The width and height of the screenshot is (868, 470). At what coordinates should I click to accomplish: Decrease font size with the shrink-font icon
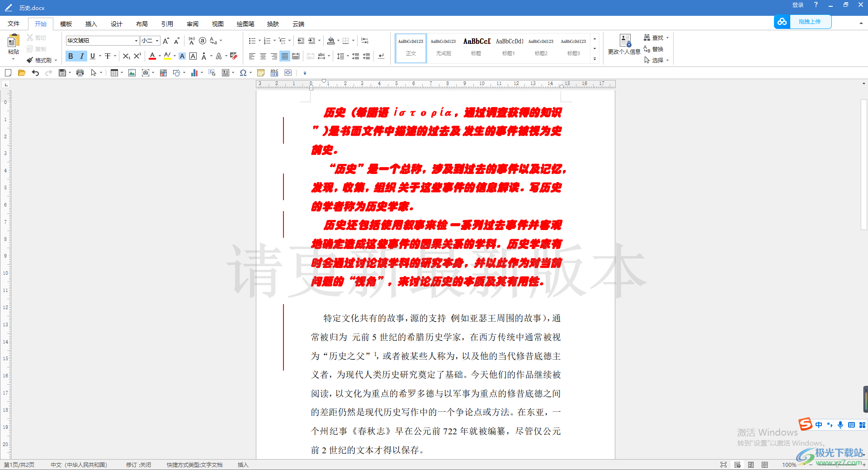click(177, 41)
